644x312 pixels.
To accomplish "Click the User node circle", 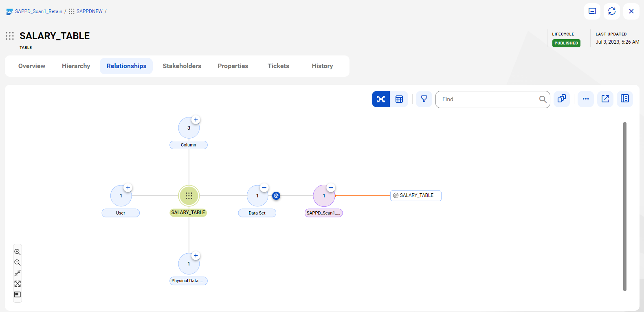I will (x=121, y=196).
